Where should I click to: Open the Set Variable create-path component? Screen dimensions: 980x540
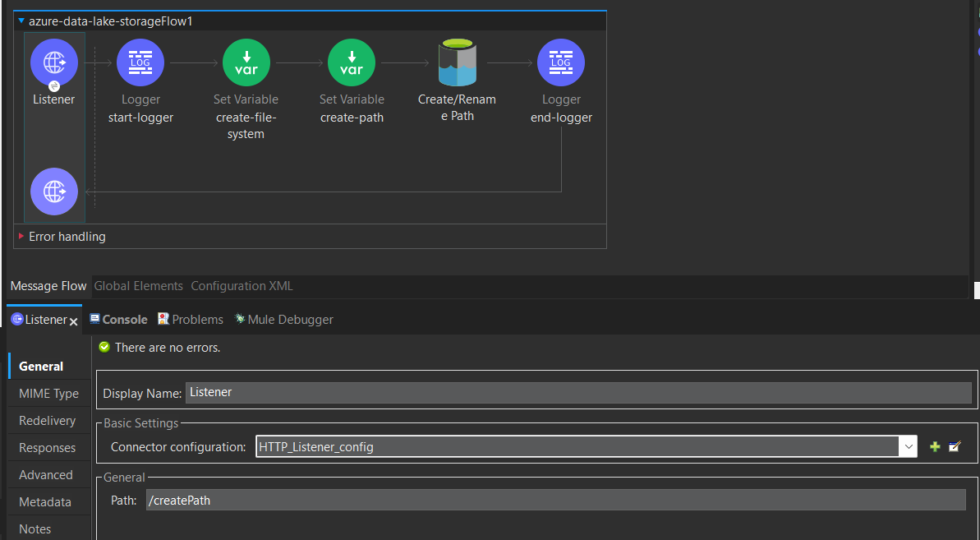[x=351, y=62]
